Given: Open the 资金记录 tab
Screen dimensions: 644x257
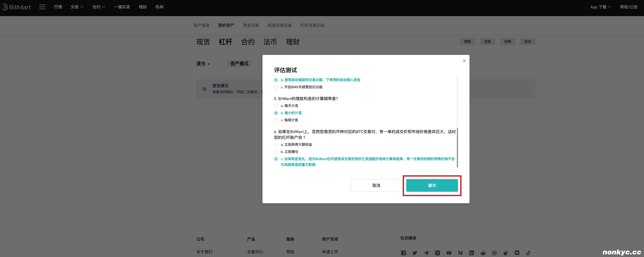Looking at the screenshot, I should click(251, 26).
